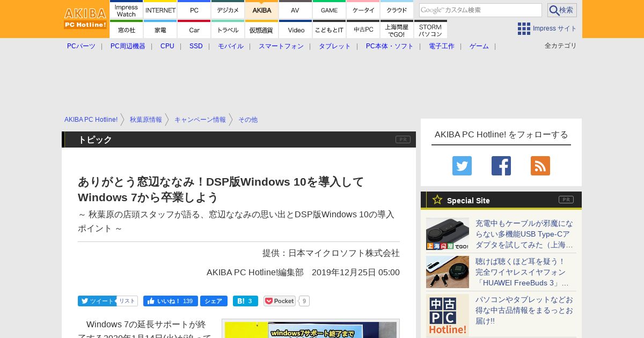Follow on Twitter via bird icon
Screen dimensions: 644x338
[x=462, y=166]
